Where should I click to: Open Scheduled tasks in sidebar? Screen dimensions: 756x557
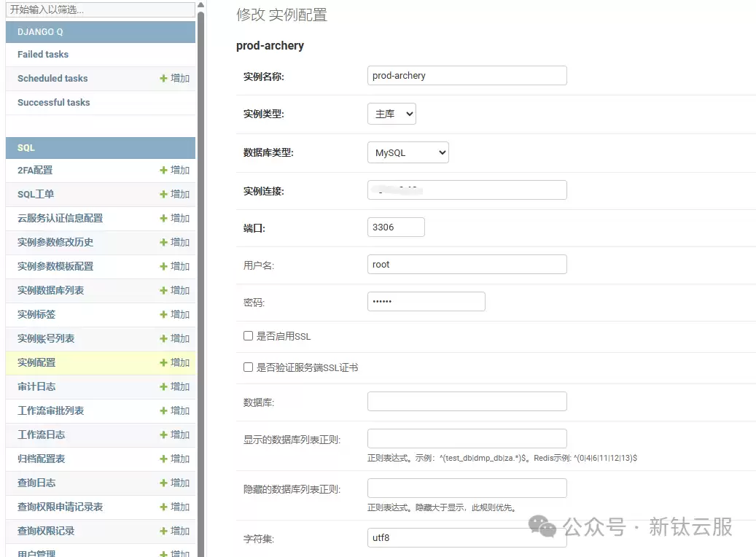52,78
